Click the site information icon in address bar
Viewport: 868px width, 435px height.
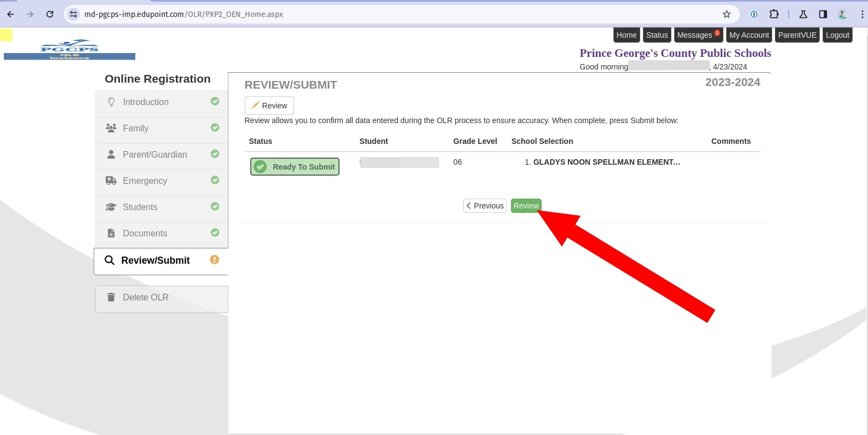click(x=73, y=14)
